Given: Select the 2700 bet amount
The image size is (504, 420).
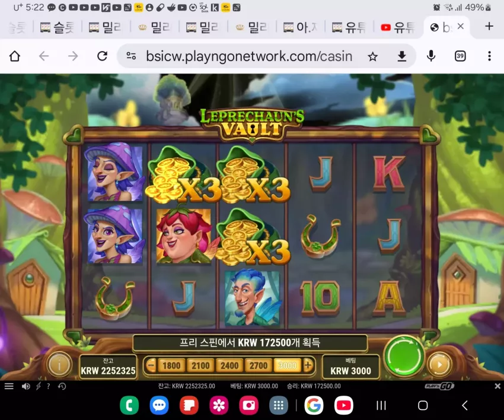Looking at the screenshot, I should (259, 365).
